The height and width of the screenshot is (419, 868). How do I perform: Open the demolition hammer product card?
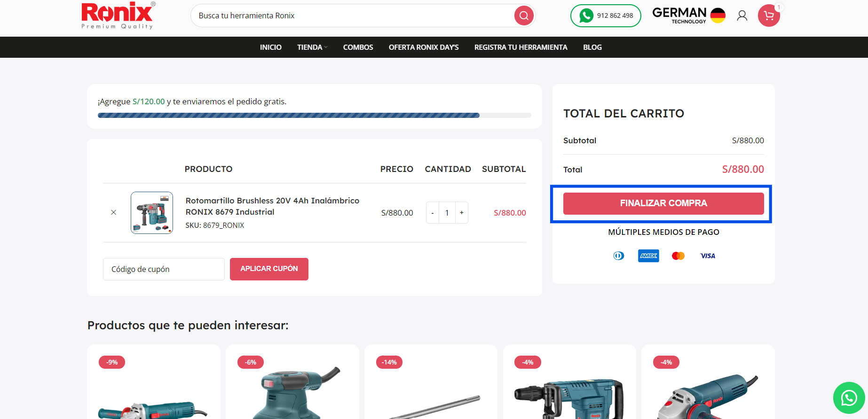point(569,381)
